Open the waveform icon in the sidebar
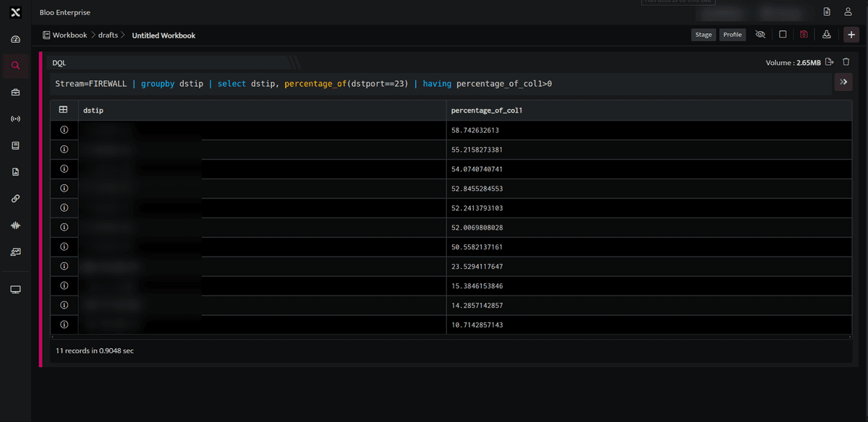868x422 pixels. pos(15,225)
